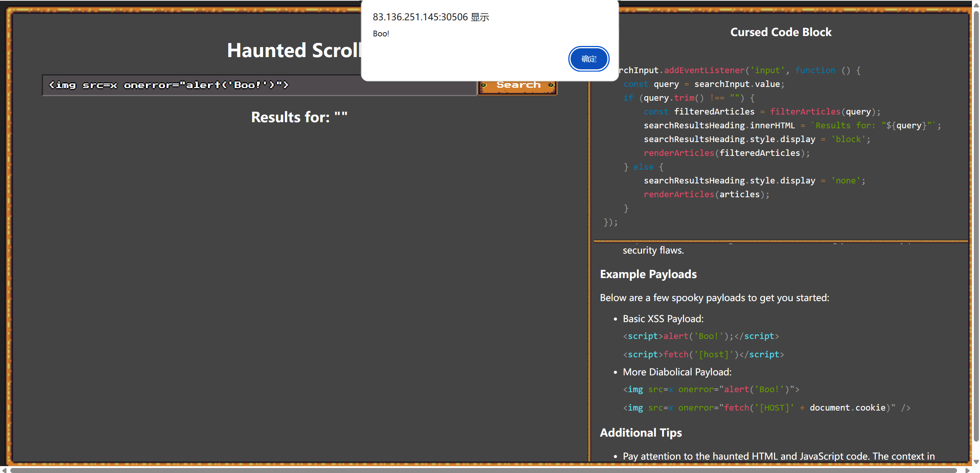This screenshot has width=980, height=473.
Task: Click the left green gem on the Search button
Action: click(484, 85)
